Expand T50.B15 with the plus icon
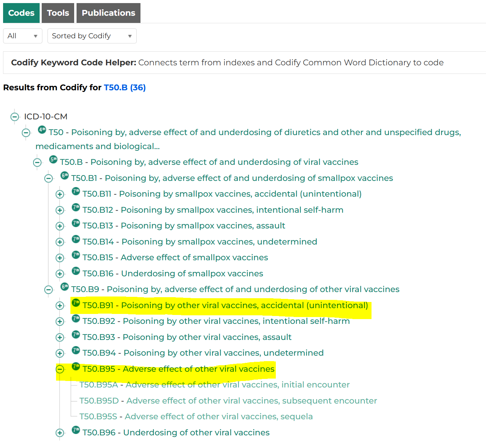 tap(60, 258)
